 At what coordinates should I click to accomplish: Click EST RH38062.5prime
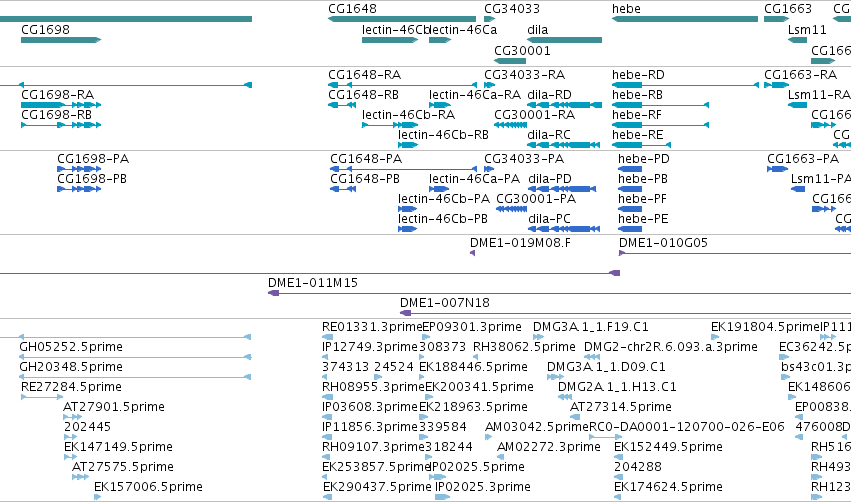[x=524, y=347]
